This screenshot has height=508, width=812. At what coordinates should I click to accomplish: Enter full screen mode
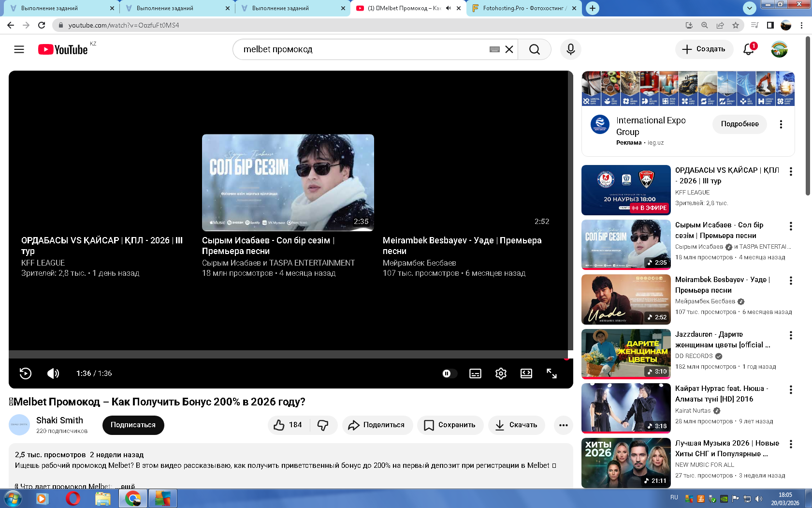(551, 374)
